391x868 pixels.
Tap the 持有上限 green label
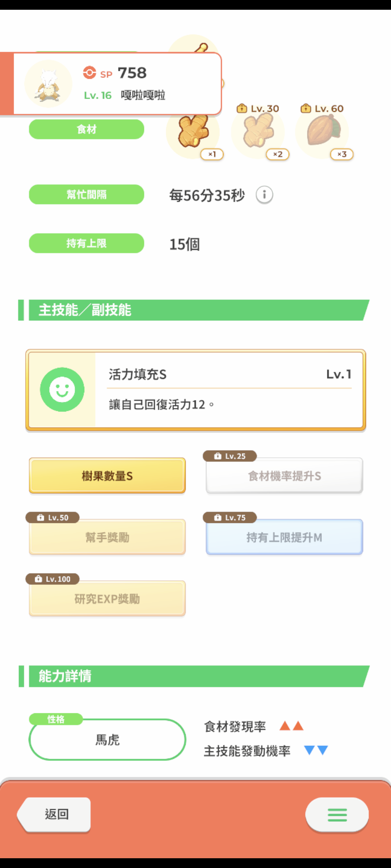click(87, 243)
